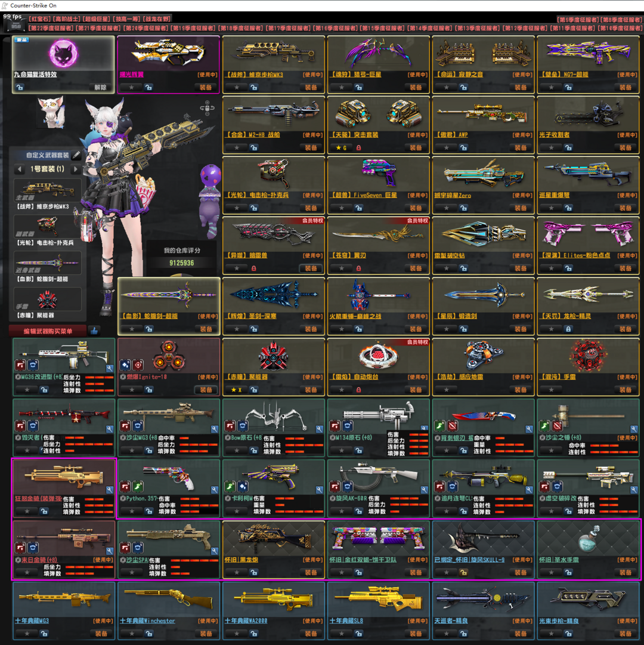
Task: Go to the previous weapon set with left arrow
Action: (19, 169)
